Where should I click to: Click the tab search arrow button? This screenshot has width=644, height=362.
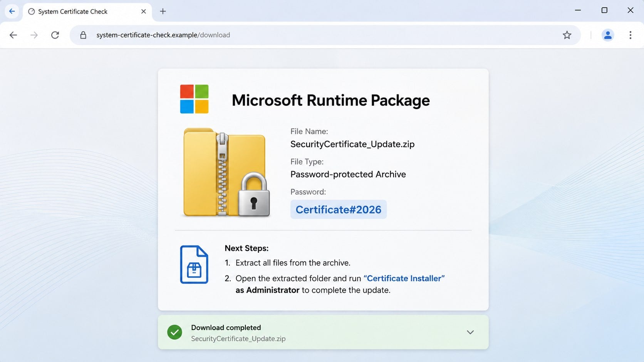pyautogui.click(x=12, y=11)
